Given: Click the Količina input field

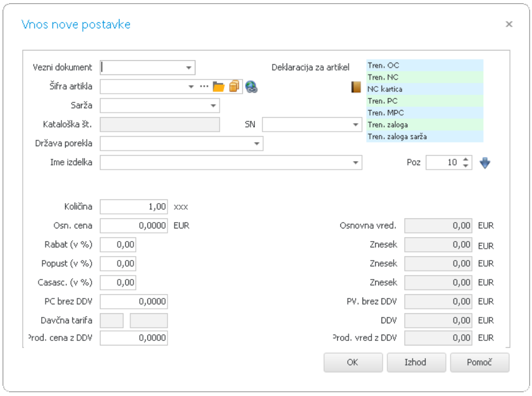Looking at the screenshot, I should (x=133, y=207).
